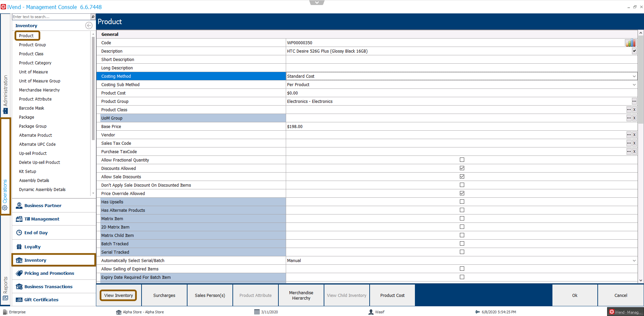
Task: Uncheck Allow Sale Discounts checkbox
Action: coord(462,177)
